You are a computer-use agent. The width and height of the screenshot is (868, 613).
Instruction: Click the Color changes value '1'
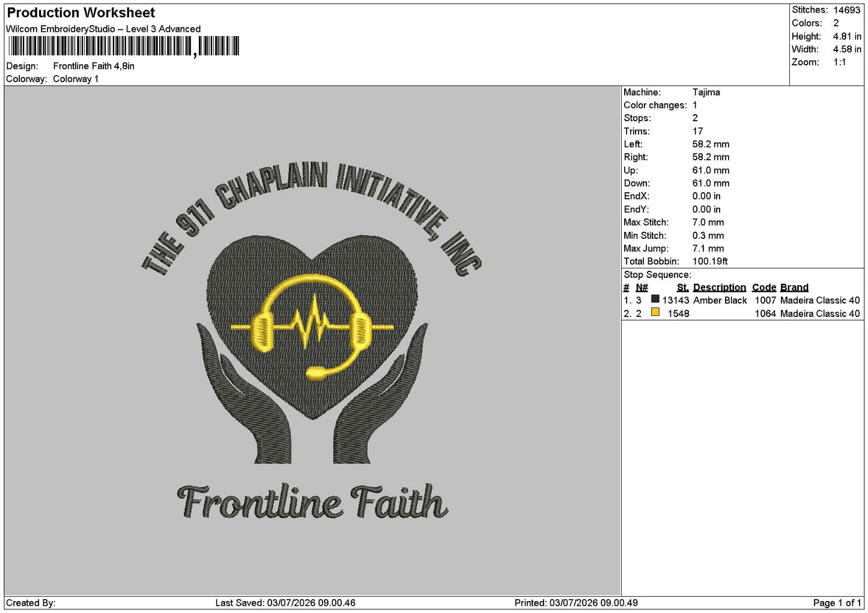[x=694, y=105]
